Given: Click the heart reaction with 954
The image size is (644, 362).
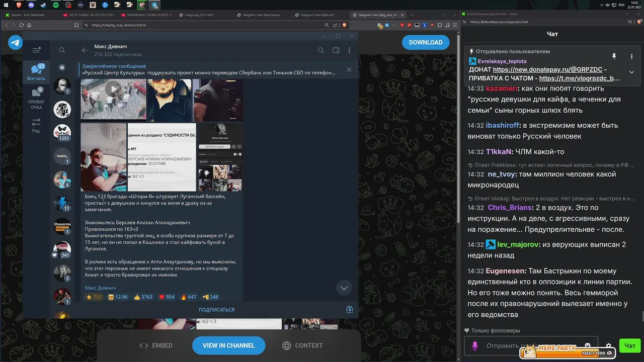Looking at the screenshot, I should (167, 297).
